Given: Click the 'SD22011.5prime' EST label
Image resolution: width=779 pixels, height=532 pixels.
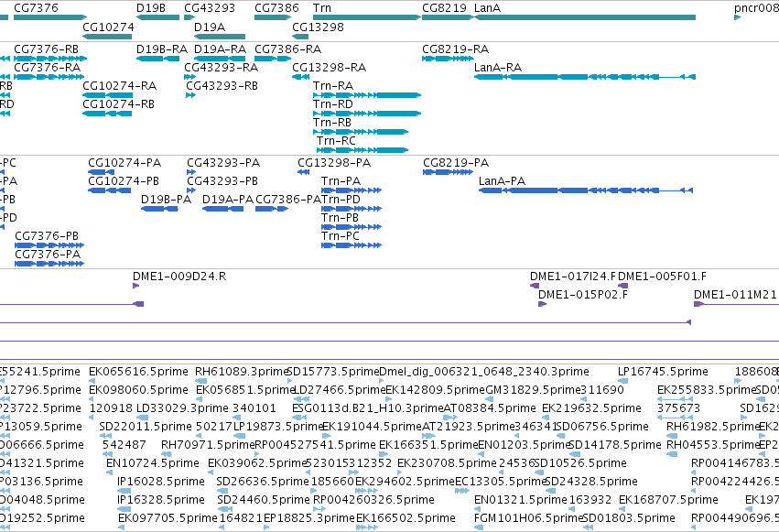Looking at the screenshot, I should point(146,428).
